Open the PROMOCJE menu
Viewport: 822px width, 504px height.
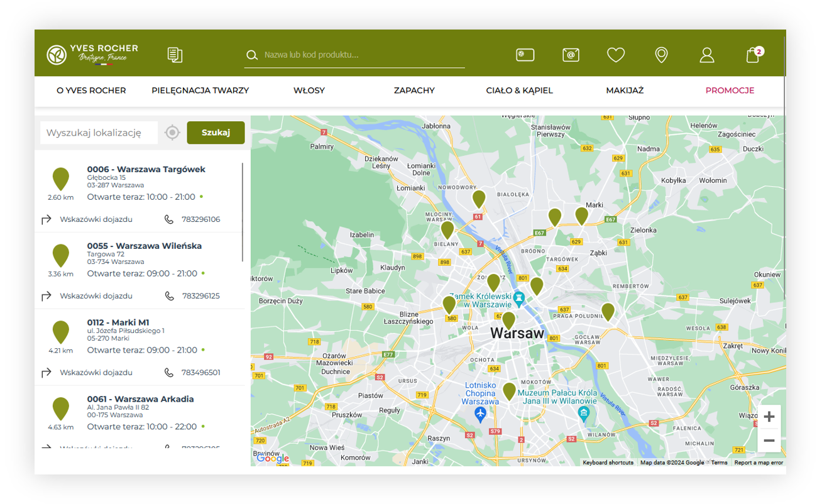[x=730, y=90]
